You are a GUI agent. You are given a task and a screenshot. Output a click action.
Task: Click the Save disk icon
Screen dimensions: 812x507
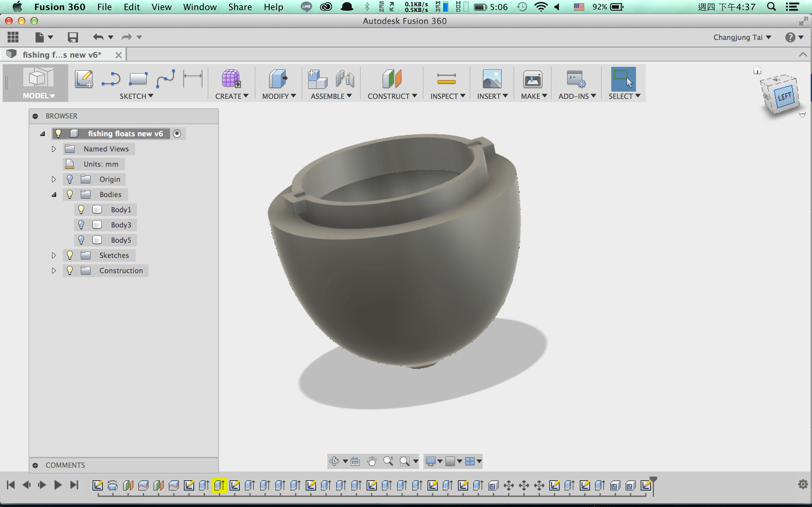tap(73, 37)
